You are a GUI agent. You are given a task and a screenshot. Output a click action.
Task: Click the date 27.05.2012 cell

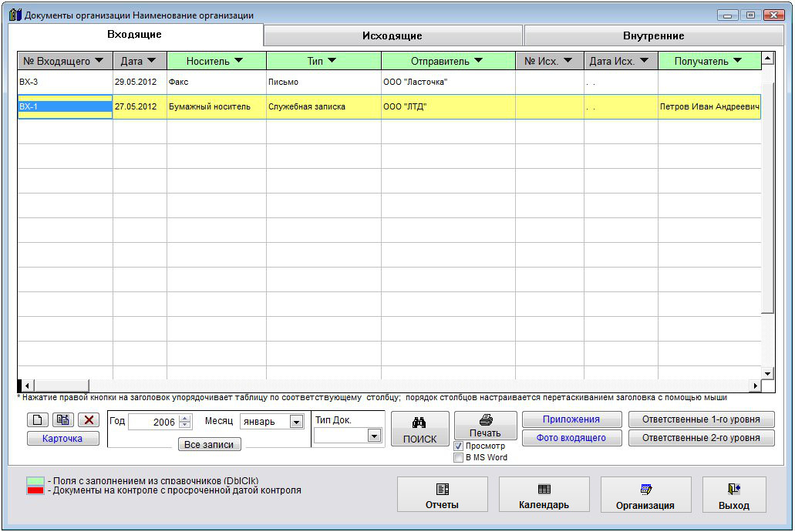click(x=140, y=107)
